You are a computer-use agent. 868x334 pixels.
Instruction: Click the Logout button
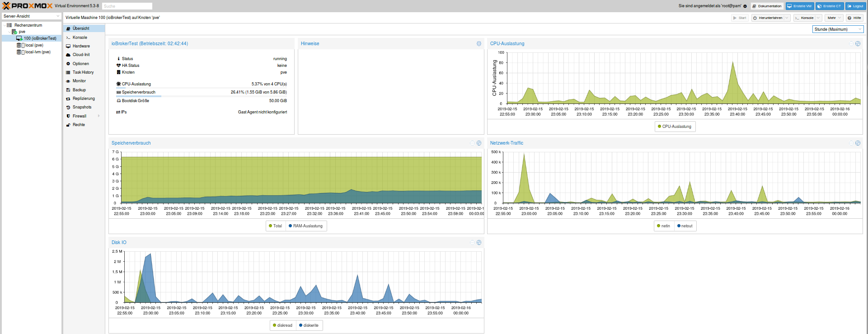(x=855, y=6)
